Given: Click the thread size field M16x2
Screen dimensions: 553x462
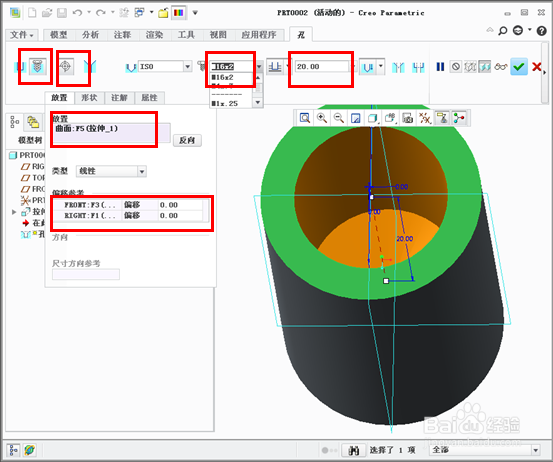Looking at the screenshot, I should pos(232,66).
